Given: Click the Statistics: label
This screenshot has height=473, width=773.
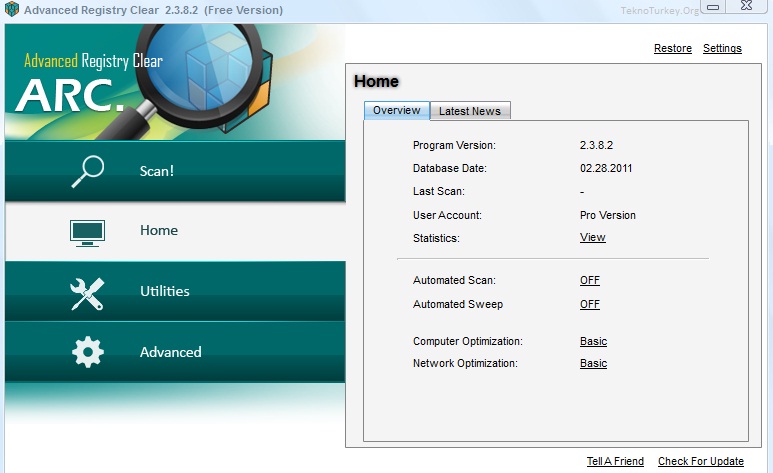Looking at the screenshot, I should tap(436, 238).
